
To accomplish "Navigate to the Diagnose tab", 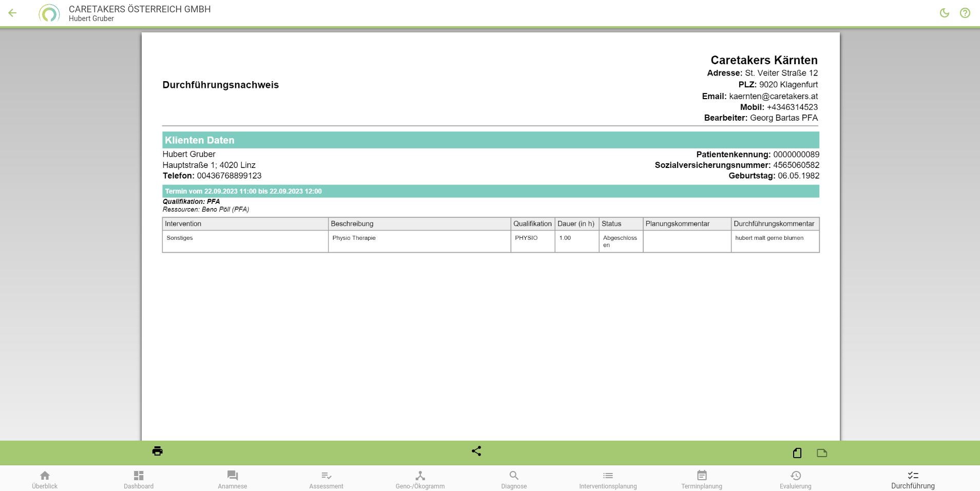I will pos(514,479).
